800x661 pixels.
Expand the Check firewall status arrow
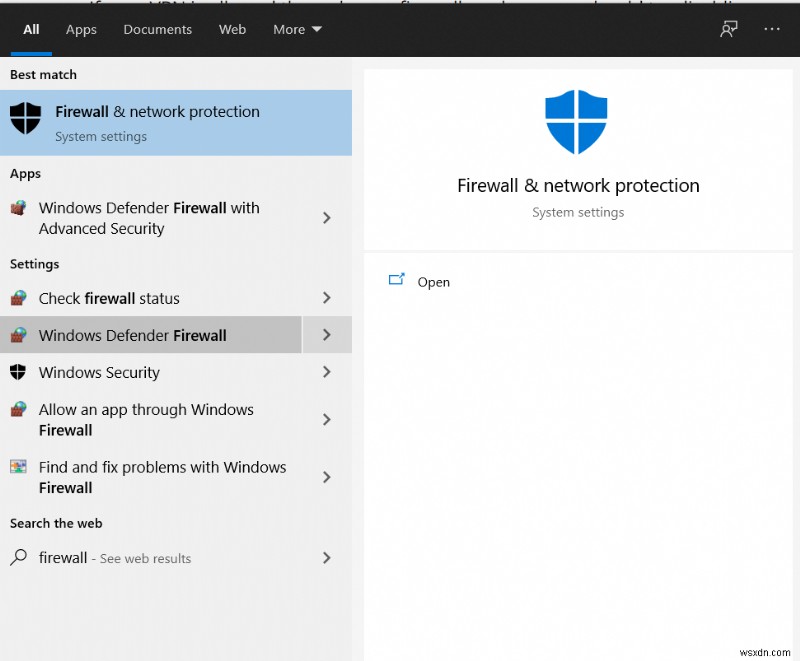pyautogui.click(x=326, y=298)
